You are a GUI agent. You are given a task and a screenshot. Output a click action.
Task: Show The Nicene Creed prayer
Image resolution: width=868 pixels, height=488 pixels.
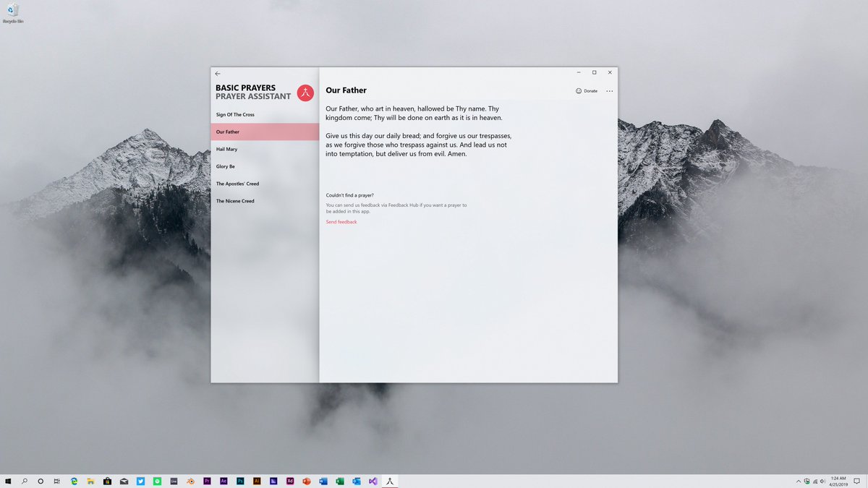point(265,201)
